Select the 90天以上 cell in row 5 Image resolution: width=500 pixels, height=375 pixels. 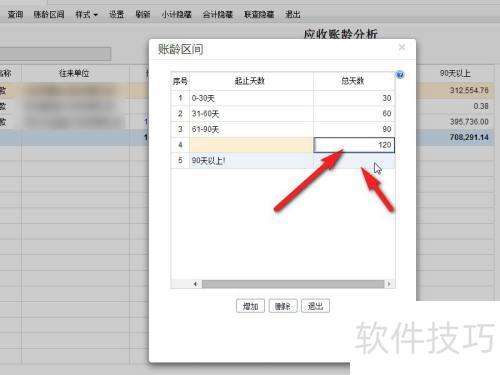251,161
